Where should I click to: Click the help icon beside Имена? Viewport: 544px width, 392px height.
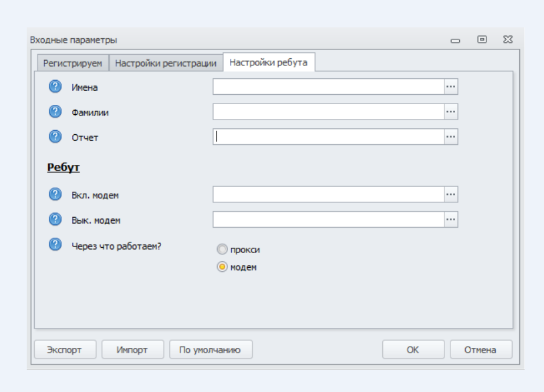click(55, 87)
